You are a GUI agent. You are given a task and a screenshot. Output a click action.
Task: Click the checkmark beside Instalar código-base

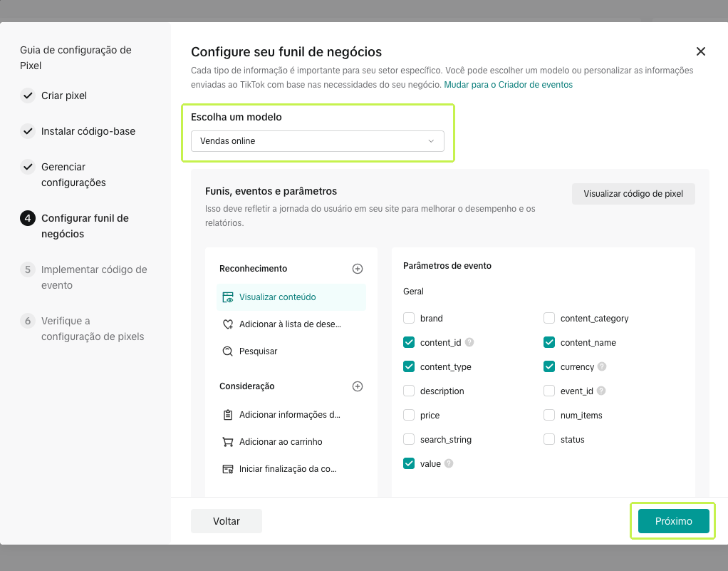point(28,131)
